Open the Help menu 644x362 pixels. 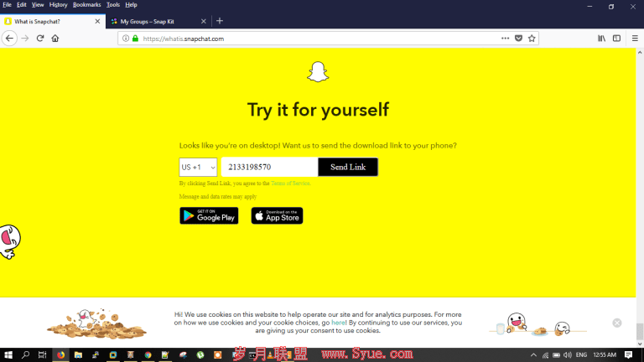[131, 5]
